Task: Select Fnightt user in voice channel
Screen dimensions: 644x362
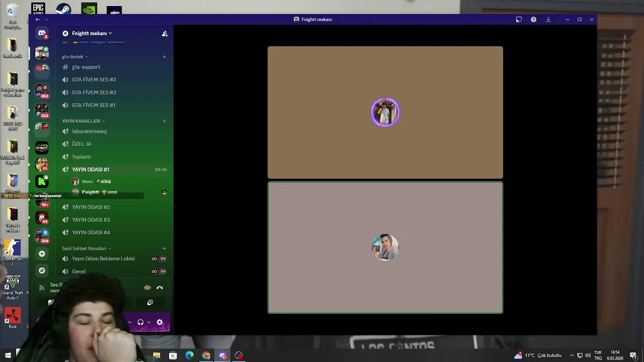Action: click(119, 192)
